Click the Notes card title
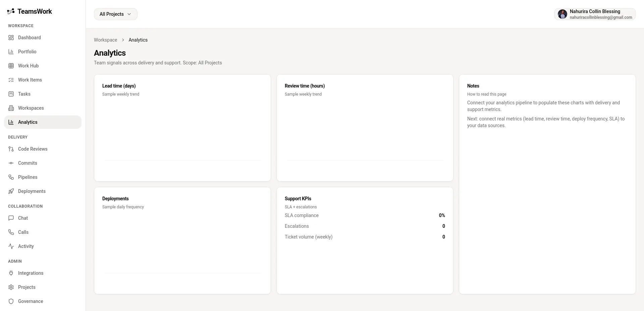Image resolution: width=644 pixels, height=311 pixels. click(x=473, y=86)
